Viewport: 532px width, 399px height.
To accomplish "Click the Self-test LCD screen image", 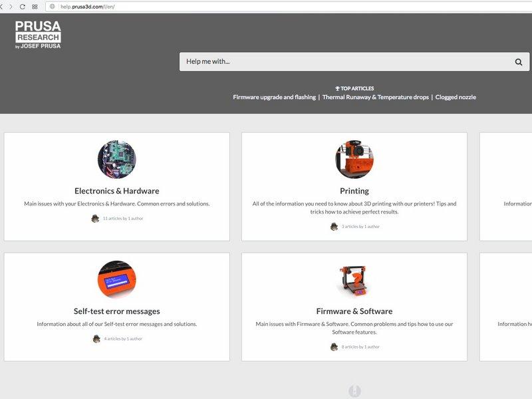I will (x=117, y=279).
